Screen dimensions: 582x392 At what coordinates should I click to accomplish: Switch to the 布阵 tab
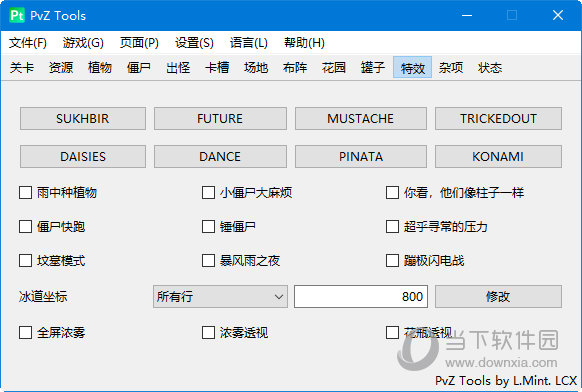(295, 68)
